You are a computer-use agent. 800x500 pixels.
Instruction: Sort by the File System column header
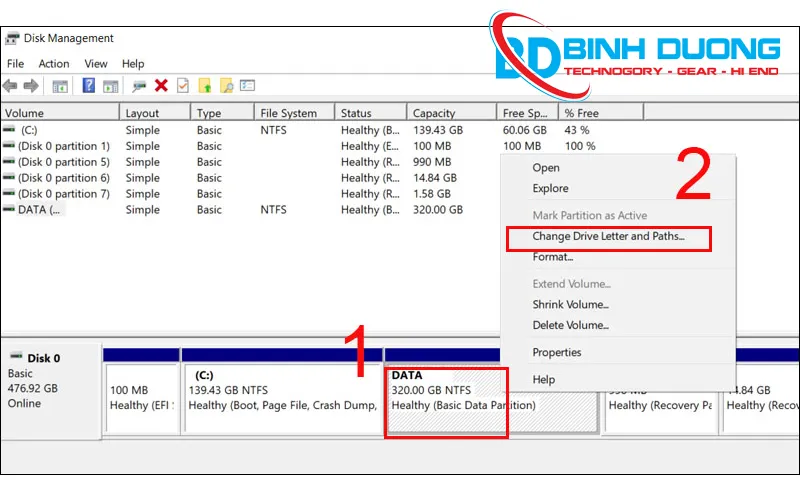[x=294, y=113]
